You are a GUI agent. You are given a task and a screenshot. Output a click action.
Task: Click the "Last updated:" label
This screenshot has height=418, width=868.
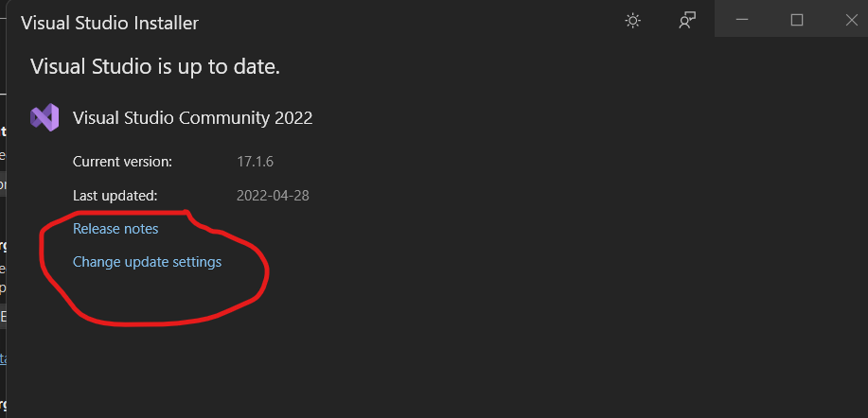click(x=115, y=196)
